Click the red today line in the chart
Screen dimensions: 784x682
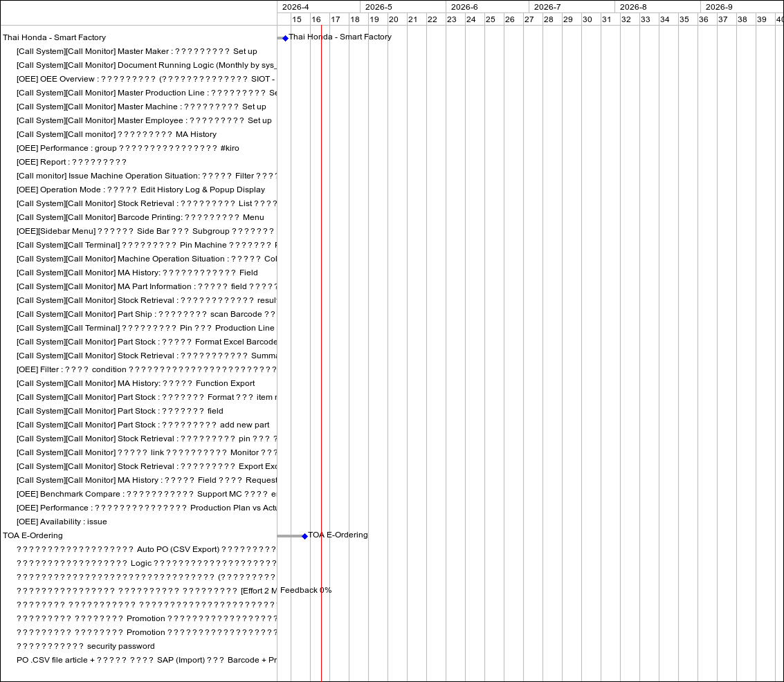click(x=321, y=346)
